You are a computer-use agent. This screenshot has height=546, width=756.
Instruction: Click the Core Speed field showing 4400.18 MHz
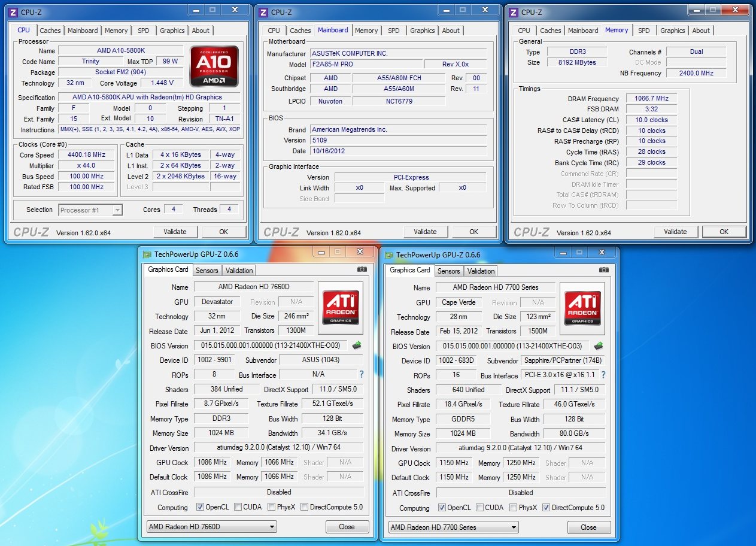click(x=86, y=155)
